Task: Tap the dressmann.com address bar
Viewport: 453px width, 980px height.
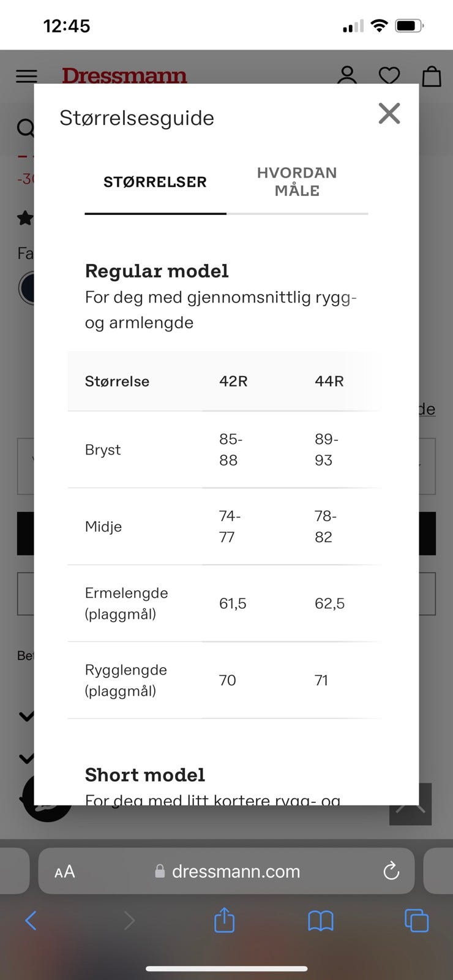Action: click(x=236, y=871)
